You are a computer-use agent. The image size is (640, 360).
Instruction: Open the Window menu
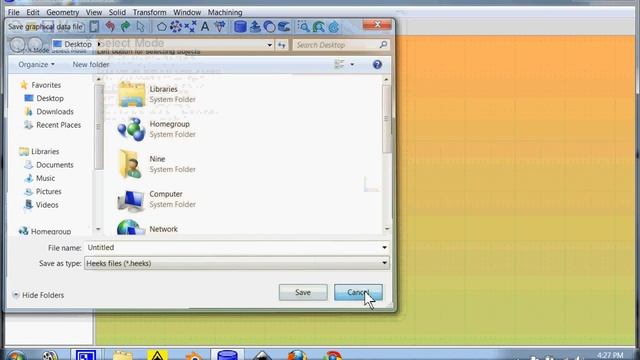point(187,12)
